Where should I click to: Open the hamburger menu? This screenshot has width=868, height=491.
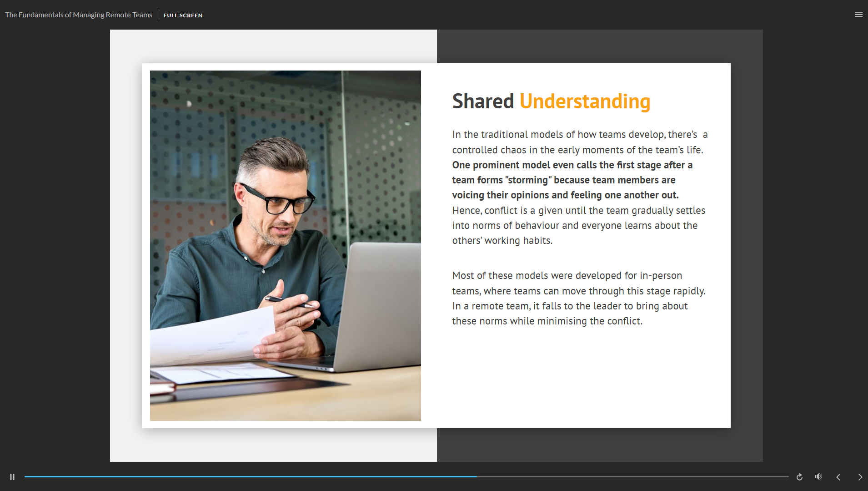pos(858,15)
